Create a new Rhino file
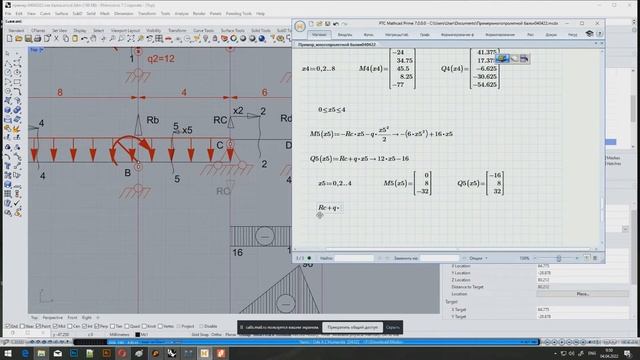This screenshot has height=360, width=640. pos(9,39)
